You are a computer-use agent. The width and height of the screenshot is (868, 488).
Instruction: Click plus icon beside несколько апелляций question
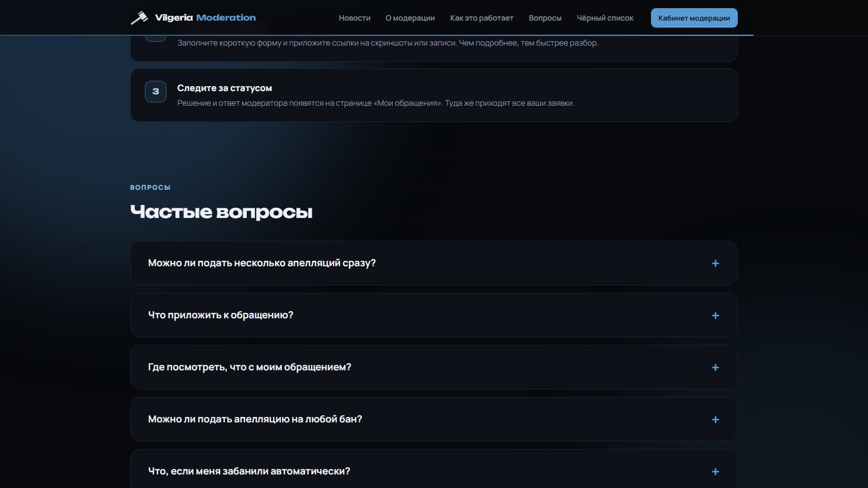(715, 264)
